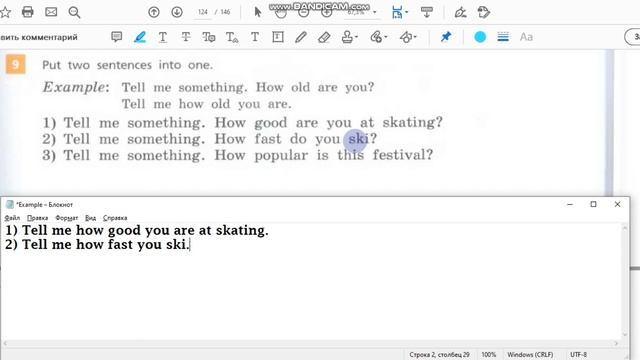Minimize the Notepad window
The width and height of the screenshot is (640, 360).
(x=570, y=204)
